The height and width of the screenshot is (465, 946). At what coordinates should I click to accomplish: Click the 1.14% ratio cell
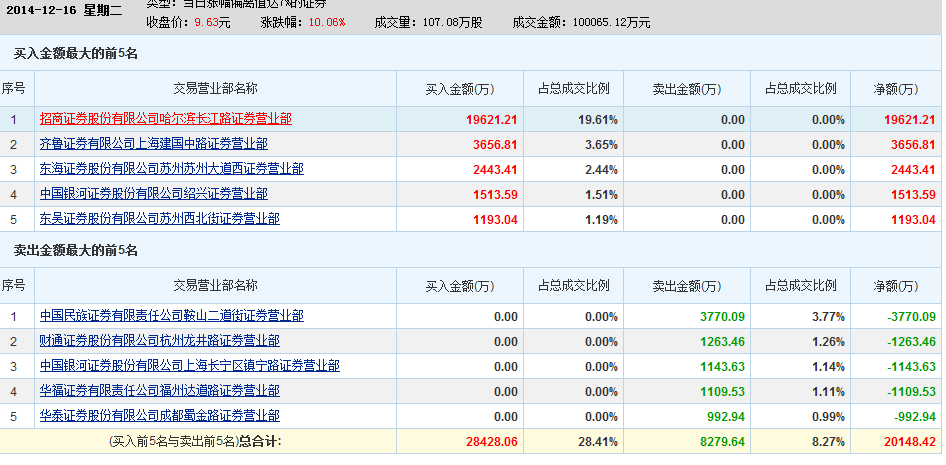pyautogui.click(x=828, y=367)
